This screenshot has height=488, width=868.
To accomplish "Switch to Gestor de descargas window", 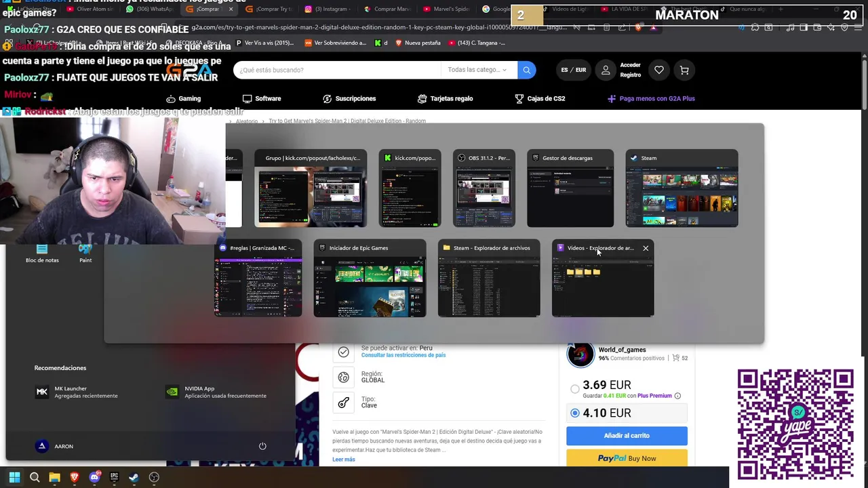I will tap(570, 188).
